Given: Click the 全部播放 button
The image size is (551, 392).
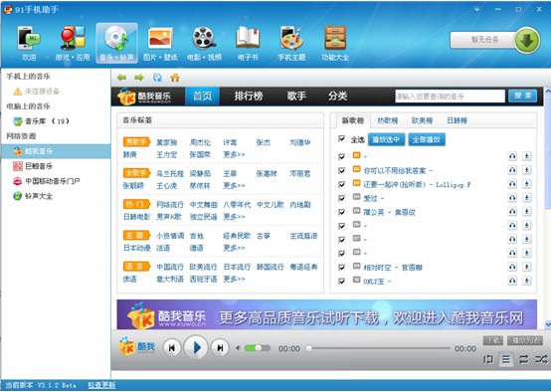Looking at the screenshot, I should click(427, 140).
